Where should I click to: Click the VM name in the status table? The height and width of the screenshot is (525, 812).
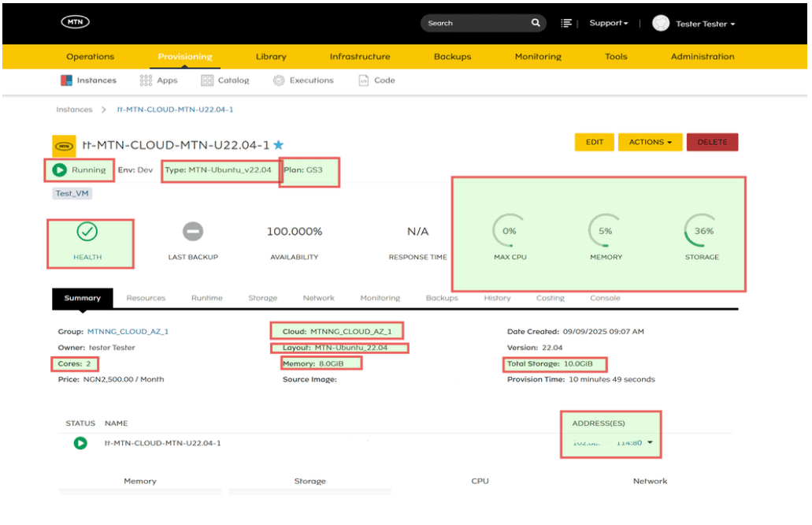(x=162, y=443)
